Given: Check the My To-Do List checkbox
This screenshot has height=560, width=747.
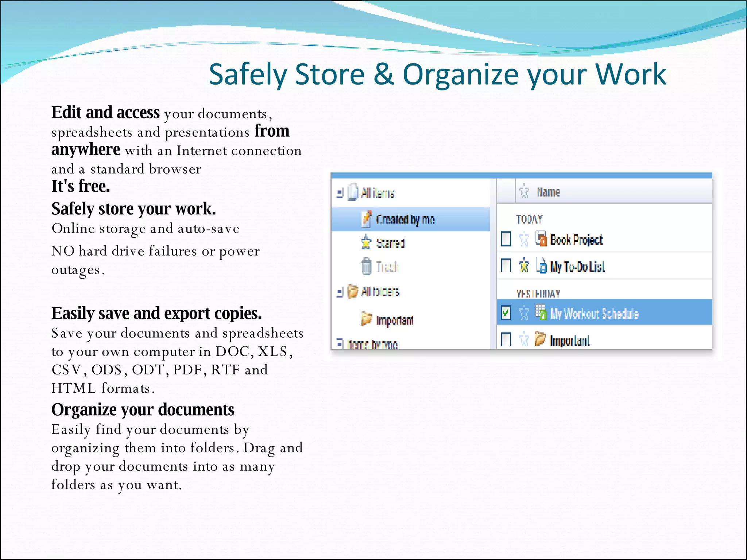Looking at the screenshot, I should (x=506, y=265).
